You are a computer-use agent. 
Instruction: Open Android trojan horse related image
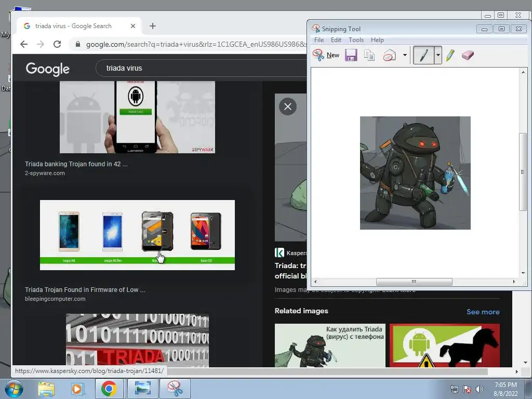pos(445,345)
